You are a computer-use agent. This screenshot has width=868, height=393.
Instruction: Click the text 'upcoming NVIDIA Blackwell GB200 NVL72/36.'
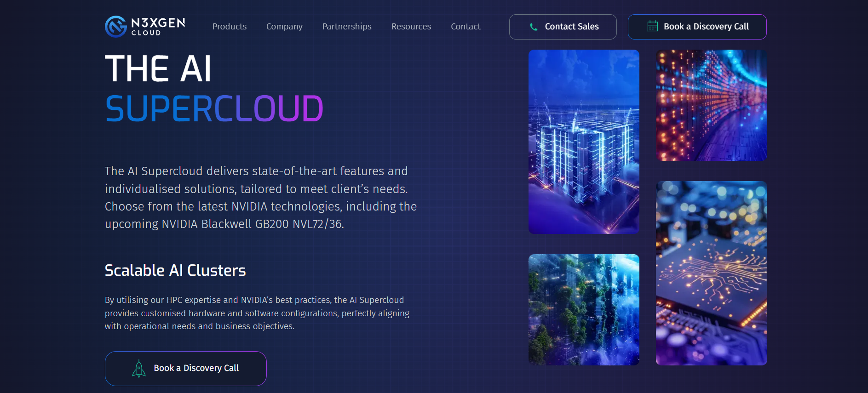pyautogui.click(x=224, y=224)
